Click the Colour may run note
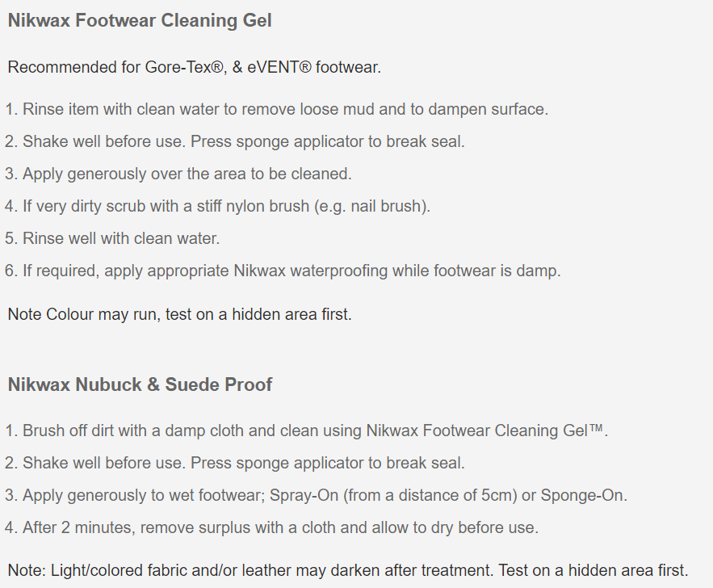Image resolution: width=713 pixels, height=588 pixels. [179, 315]
